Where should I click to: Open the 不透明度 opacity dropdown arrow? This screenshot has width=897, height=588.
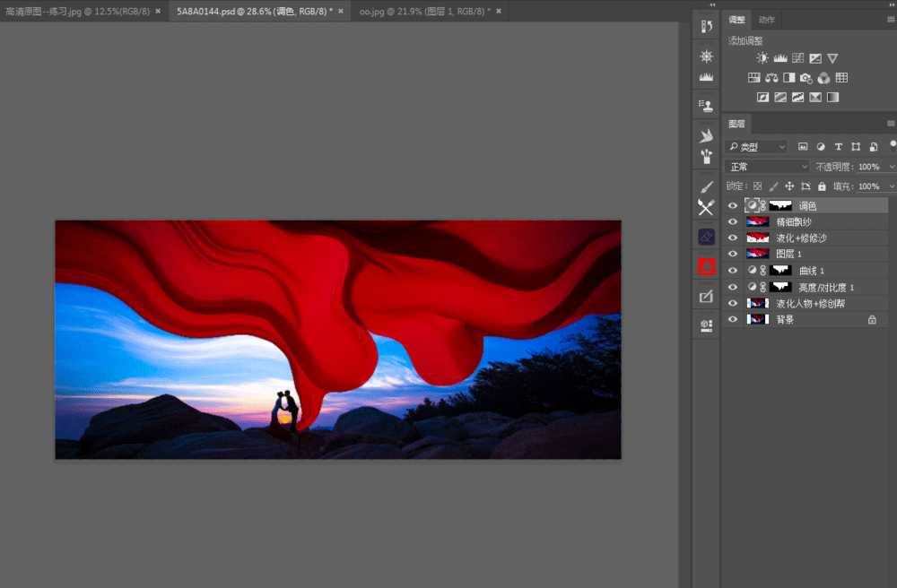pyautogui.click(x=890, y=167)
